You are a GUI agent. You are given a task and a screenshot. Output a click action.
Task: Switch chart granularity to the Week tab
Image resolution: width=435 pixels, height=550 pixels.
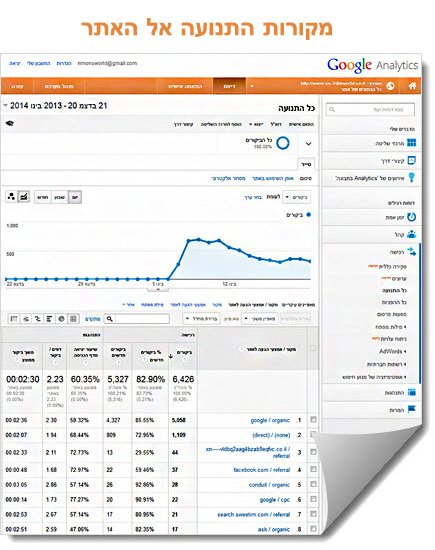tap(60, 197)
